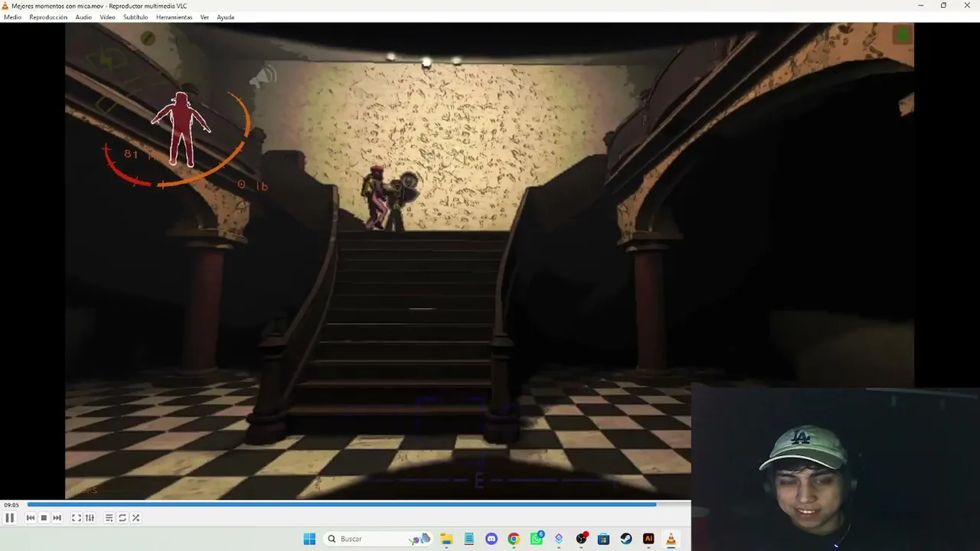Image resolution: width=980 pixels, height=551 pixels.
Task: Show extended settings and effects
Action: [x=90, y=518]
